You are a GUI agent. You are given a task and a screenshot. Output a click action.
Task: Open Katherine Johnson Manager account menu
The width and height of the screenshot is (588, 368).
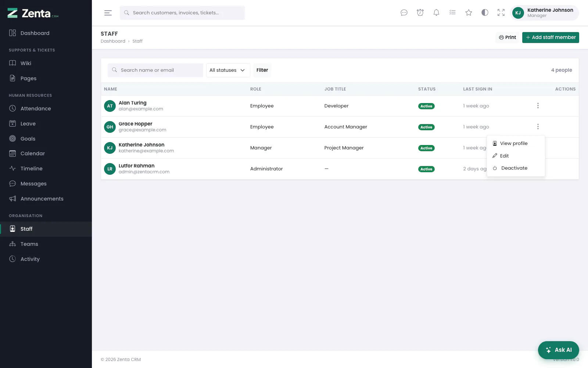[x=545, y=13]
